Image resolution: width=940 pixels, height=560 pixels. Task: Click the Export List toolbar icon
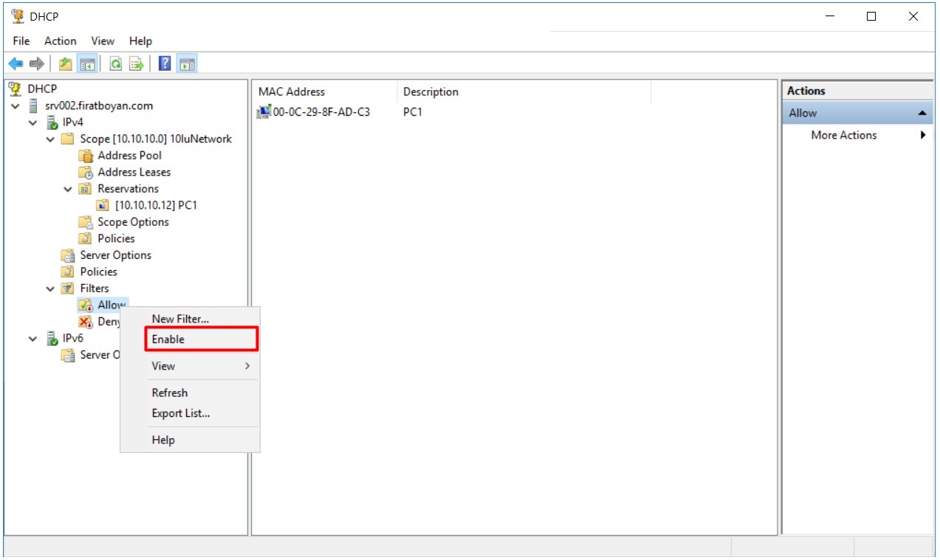point(137,64)
